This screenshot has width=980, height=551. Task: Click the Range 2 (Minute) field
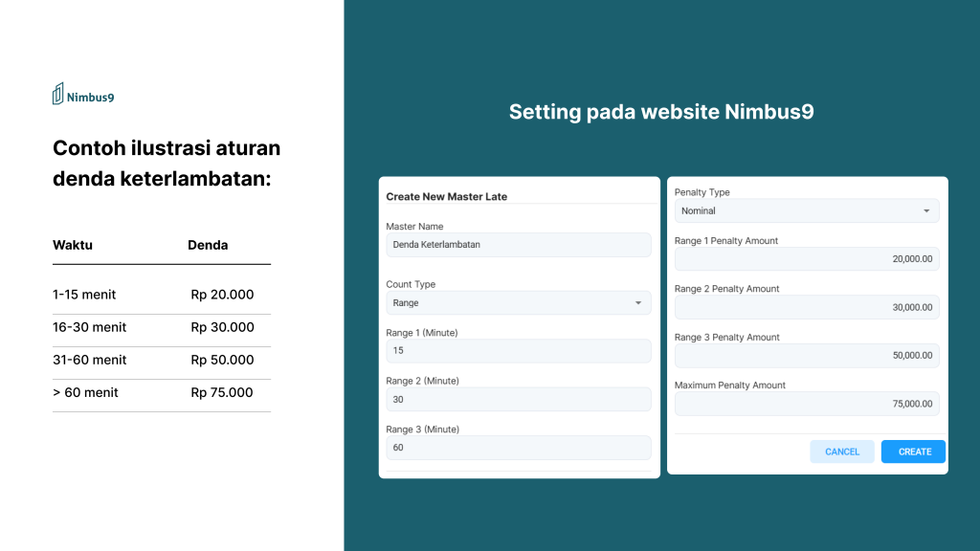(518, 399)
